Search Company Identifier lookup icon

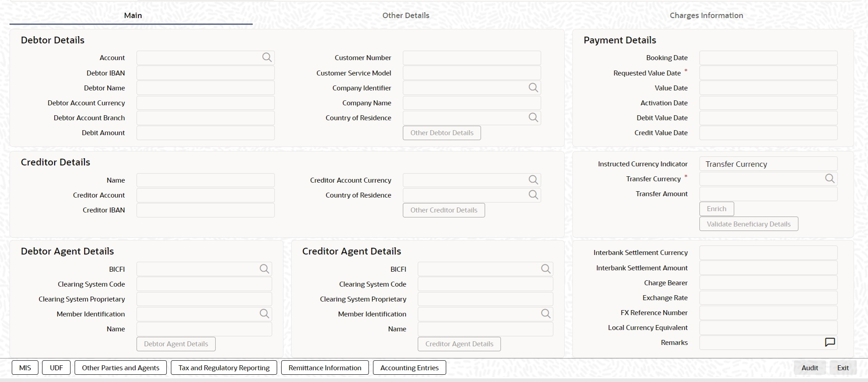pos(533,88)
